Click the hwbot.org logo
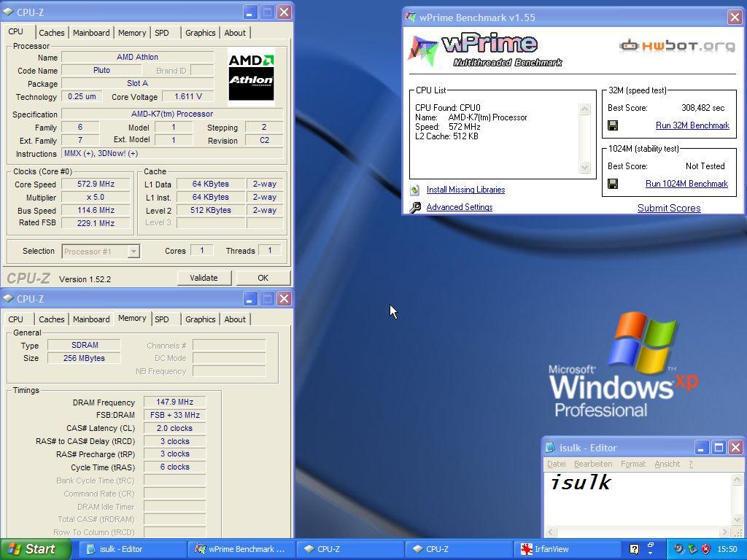The image size is (747, 560). point(677,46)
